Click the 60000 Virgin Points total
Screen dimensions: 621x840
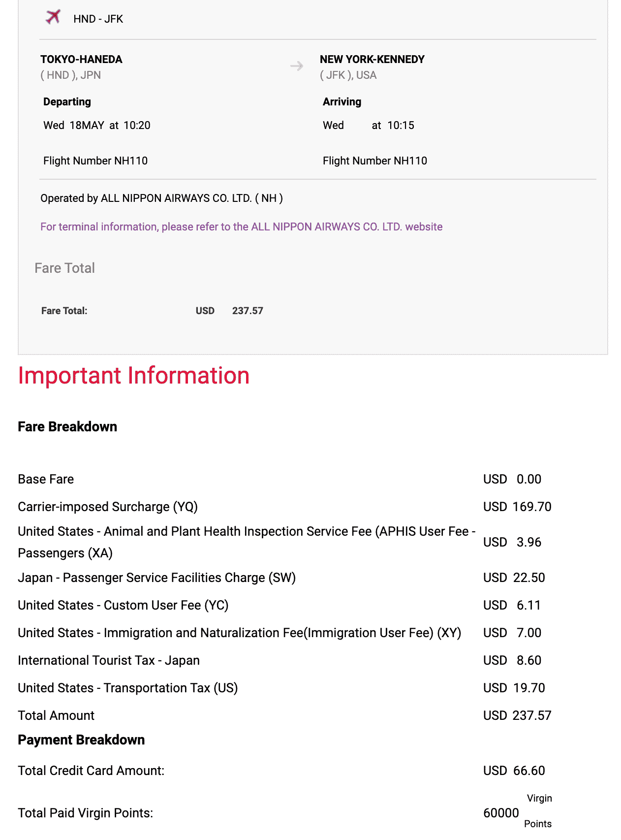501,813
